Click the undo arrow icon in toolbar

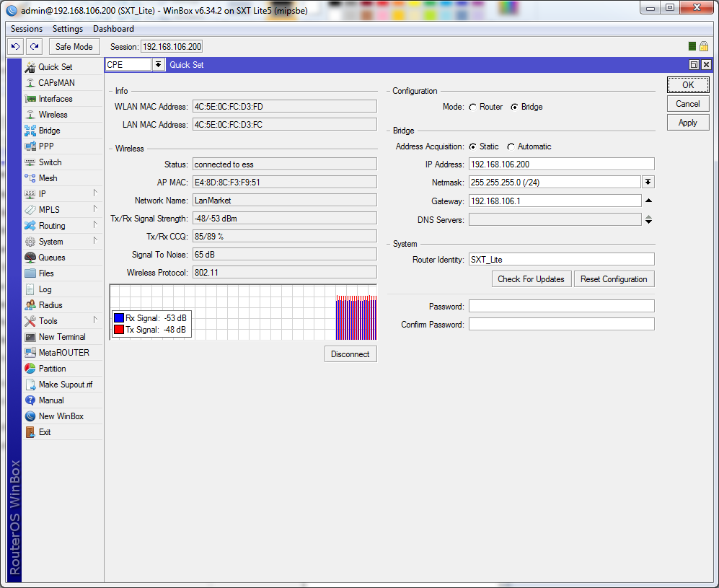(15, 47)
